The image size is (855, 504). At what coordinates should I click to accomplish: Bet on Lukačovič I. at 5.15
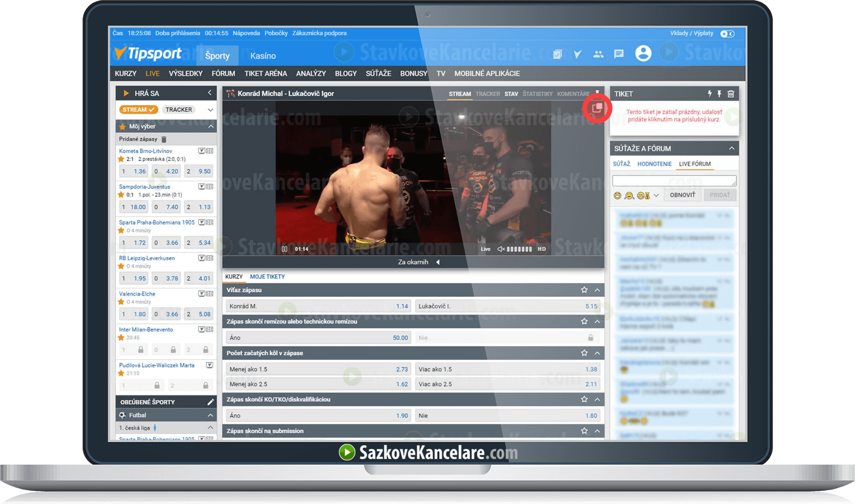coord(508,306)
